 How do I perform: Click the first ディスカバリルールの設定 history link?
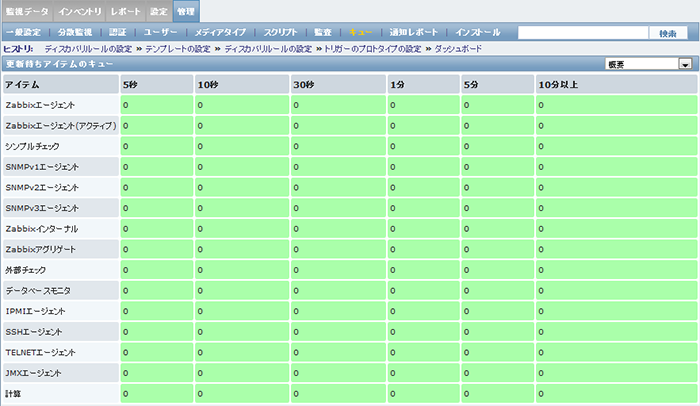(x=88, y=47)
